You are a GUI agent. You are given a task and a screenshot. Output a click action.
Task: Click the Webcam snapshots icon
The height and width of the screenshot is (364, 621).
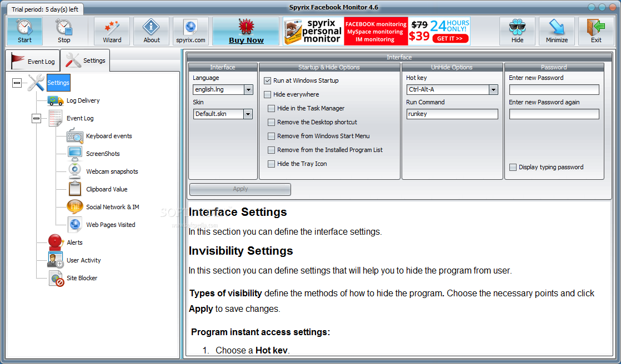pos(75,171)
